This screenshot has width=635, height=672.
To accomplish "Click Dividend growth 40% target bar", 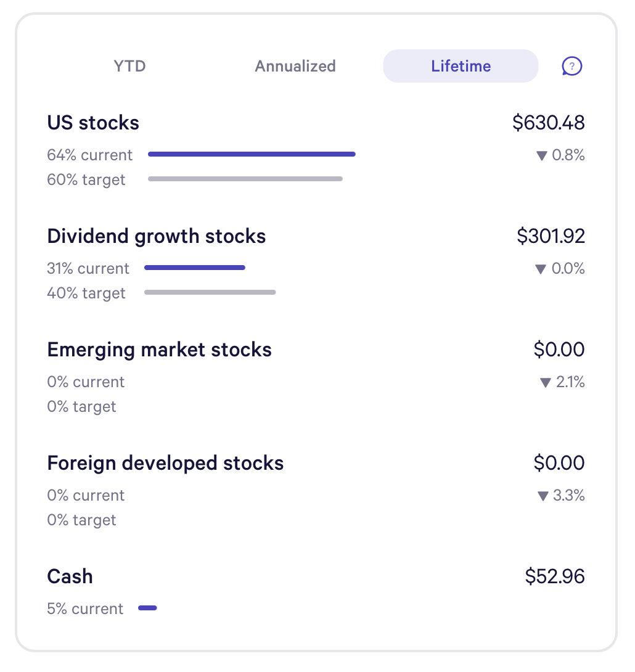I will tap(210, 292).
